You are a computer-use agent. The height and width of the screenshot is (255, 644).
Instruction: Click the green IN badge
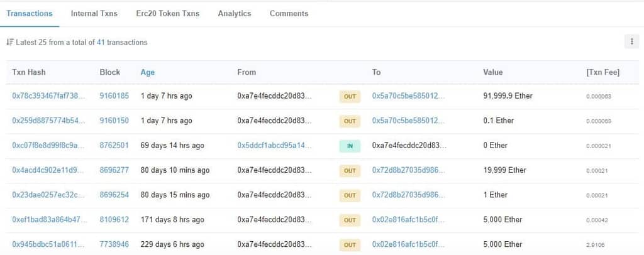[350, 146]
